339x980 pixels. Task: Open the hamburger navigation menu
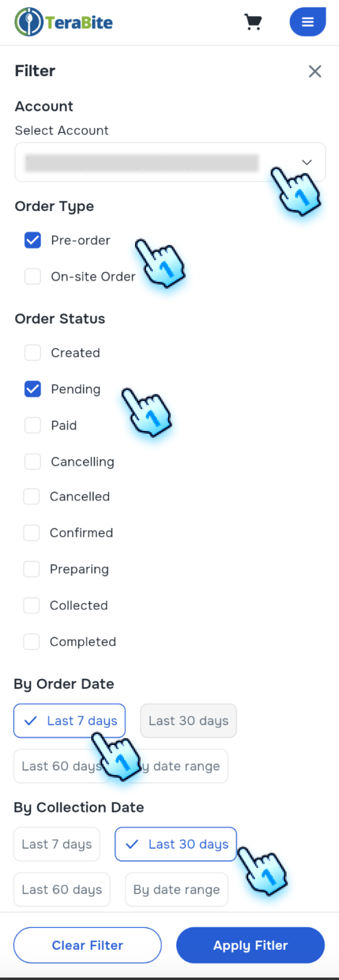click(308, 22)
